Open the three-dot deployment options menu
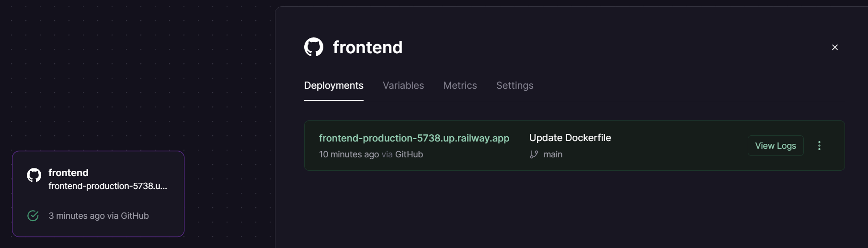The image size is (868, 248). point(819,146)
